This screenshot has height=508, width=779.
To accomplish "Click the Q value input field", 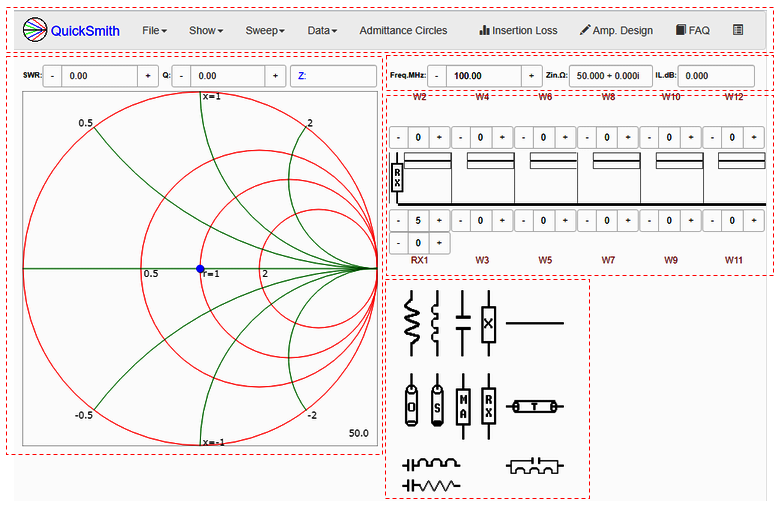I will (228, 76).
